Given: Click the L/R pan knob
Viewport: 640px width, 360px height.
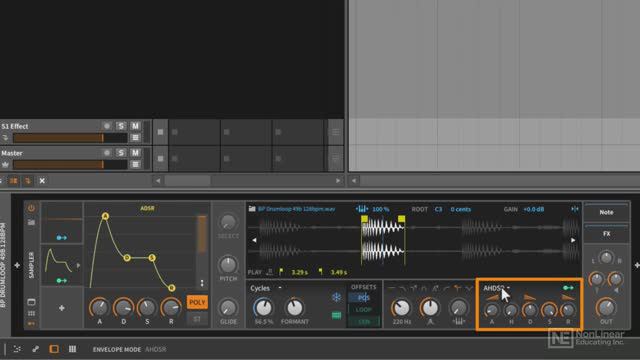Looking at the screenshot, I should 606,258.
